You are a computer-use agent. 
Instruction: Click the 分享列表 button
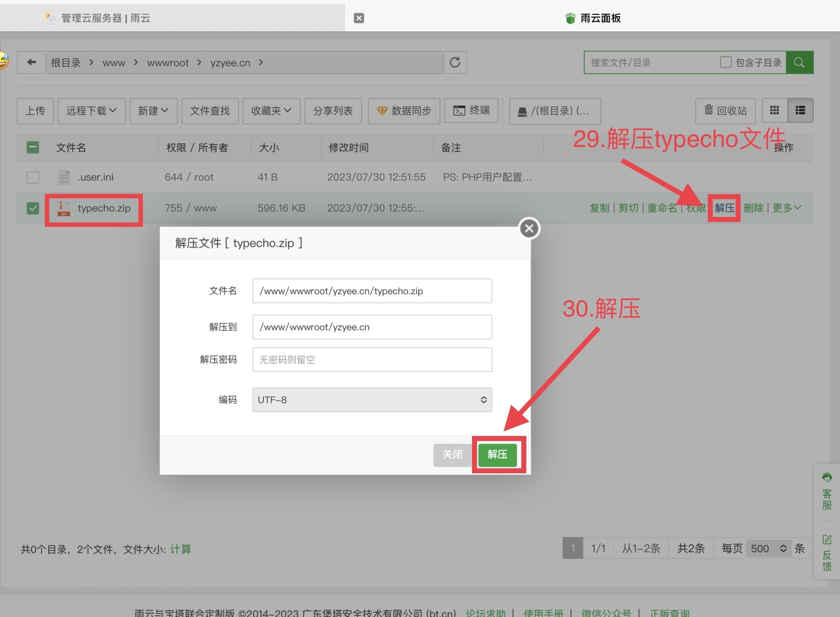(333, 111)
